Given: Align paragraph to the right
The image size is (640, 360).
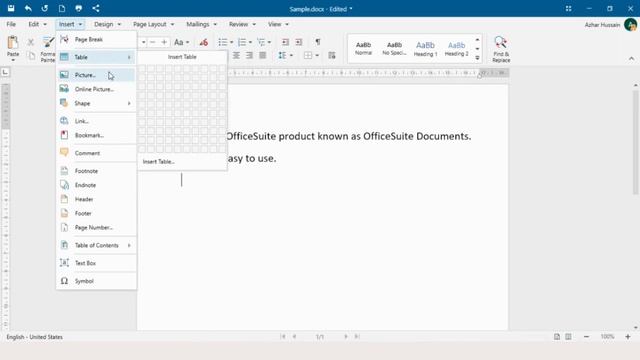Looking at the screenshot, I should (249, 56).
